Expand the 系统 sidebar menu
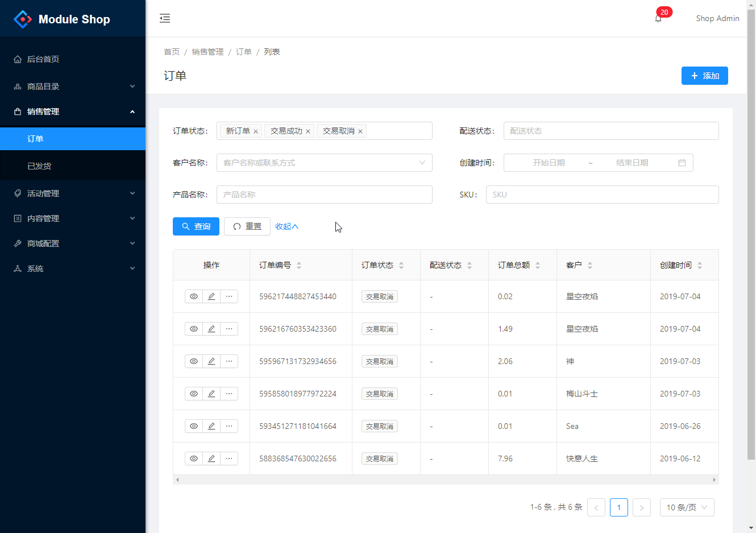This screenshot has height=533, width=756. [x=73, y=268]
